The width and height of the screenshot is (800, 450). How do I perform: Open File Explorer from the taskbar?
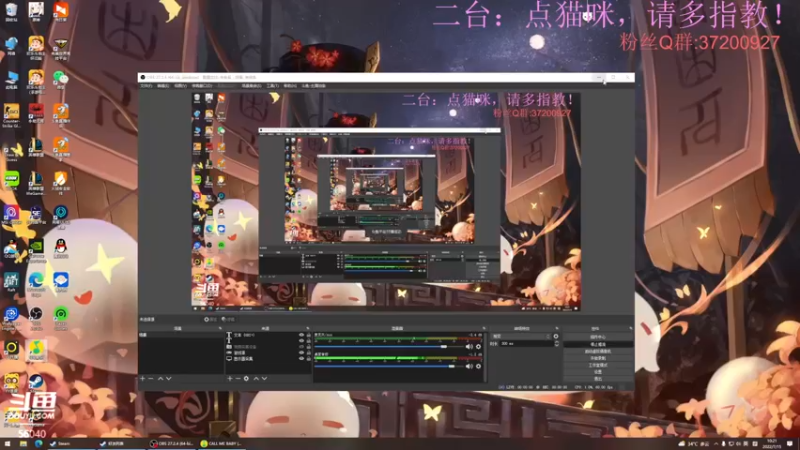point(23,444)
